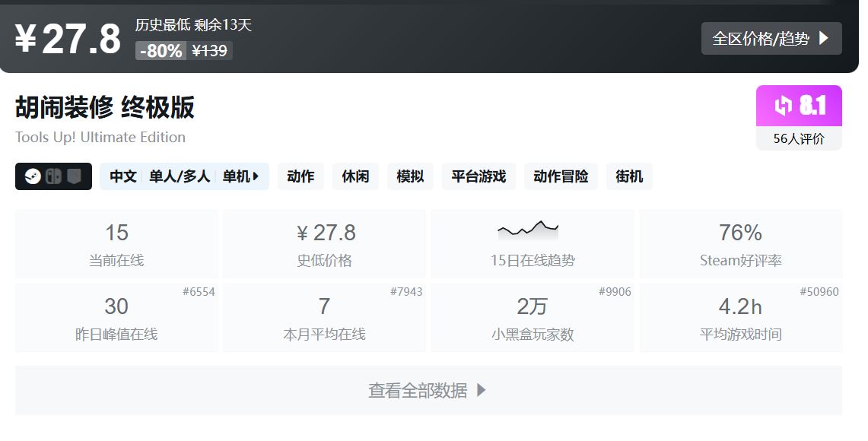Open the 全区价格/趋势 price trend button
The image size is (868, 441).
(771, 38)
